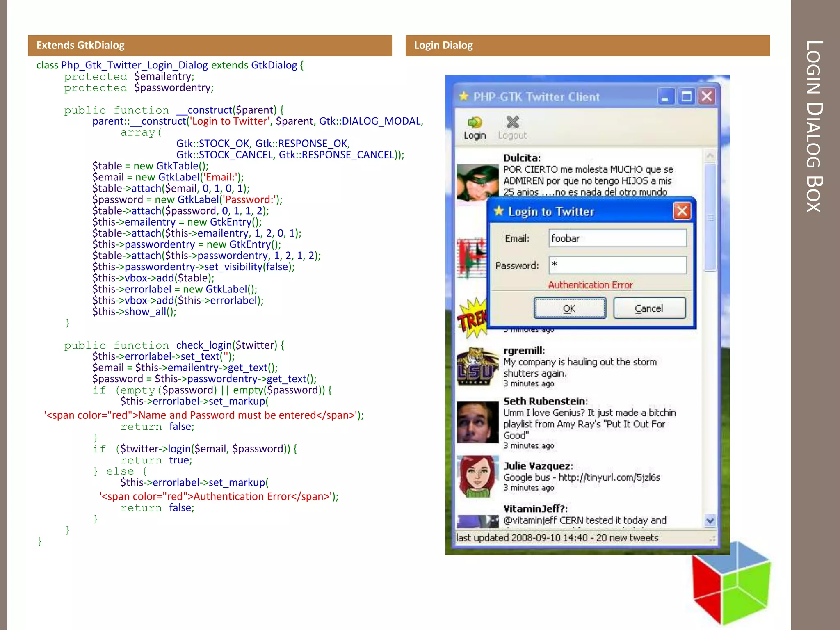Screen dimensions: 840x630
Task: Select the Dulcita username text
Action: point(522,158)
